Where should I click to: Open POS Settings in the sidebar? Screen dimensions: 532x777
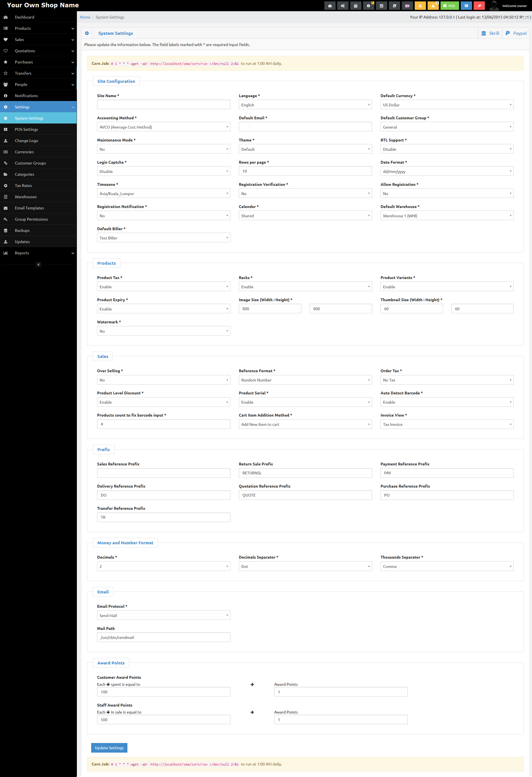pos(38,129)
